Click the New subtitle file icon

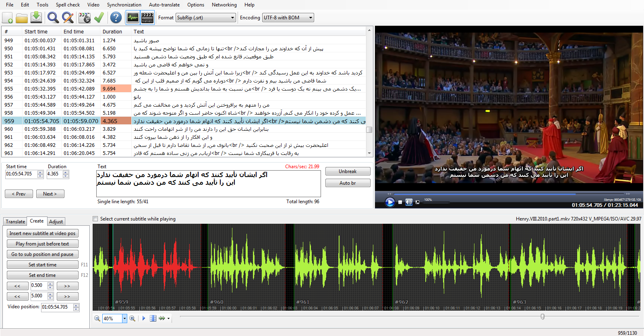[8, 18]
